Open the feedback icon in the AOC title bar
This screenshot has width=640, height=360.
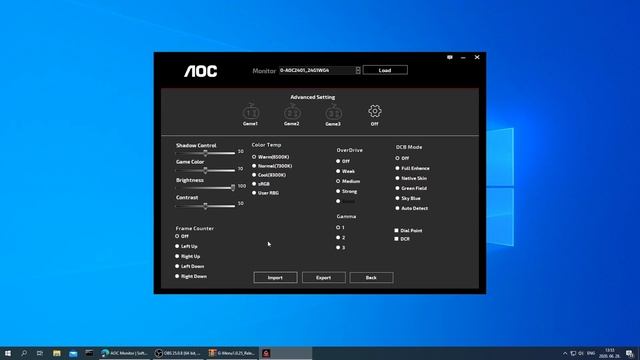450,58
